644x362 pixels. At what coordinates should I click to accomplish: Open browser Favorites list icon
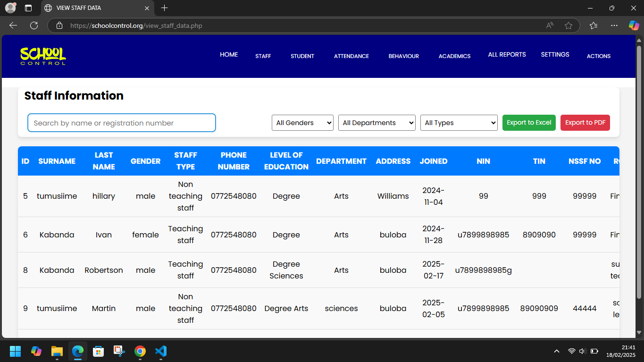594,25
